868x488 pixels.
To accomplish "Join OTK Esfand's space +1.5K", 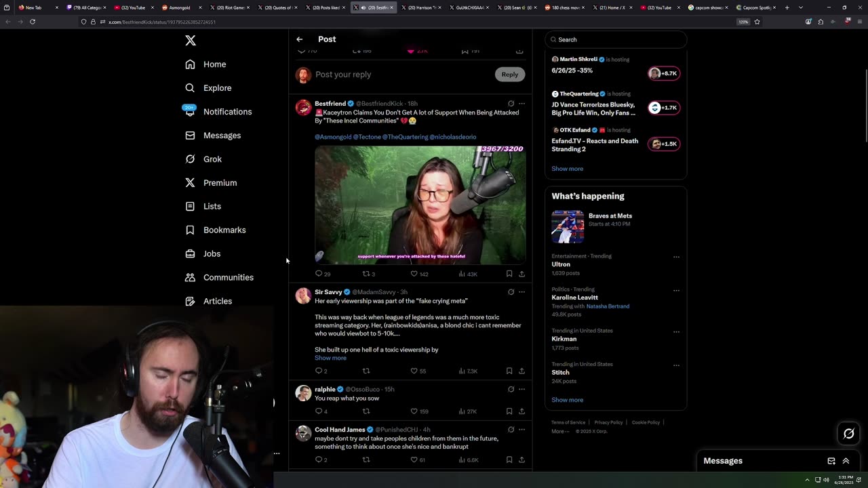I will 664,144.
